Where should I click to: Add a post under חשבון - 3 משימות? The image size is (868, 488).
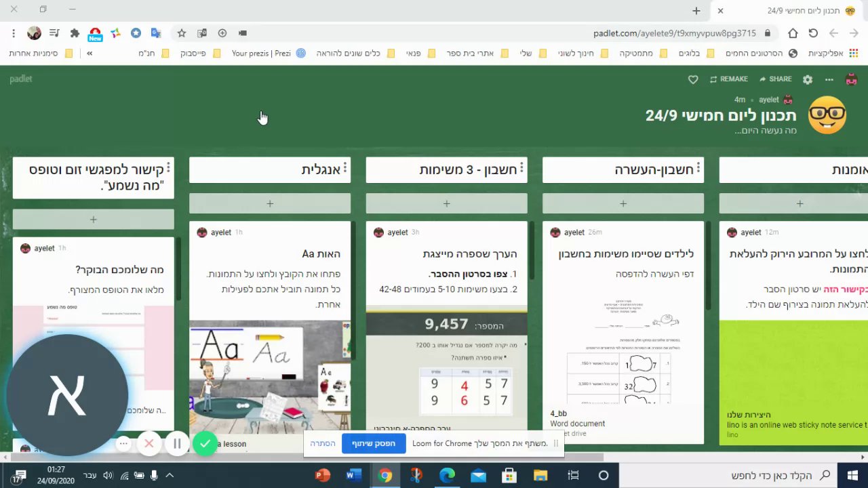(x=446, y=203)
